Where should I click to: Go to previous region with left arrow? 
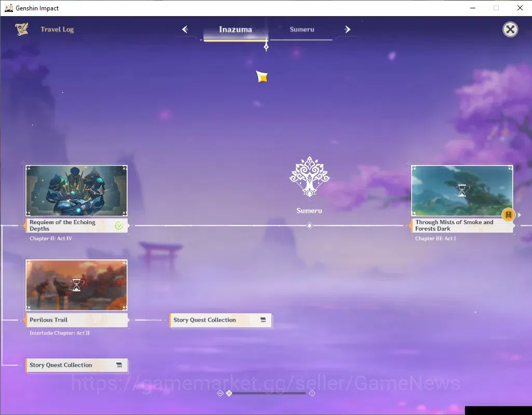[x=185, y=29]
